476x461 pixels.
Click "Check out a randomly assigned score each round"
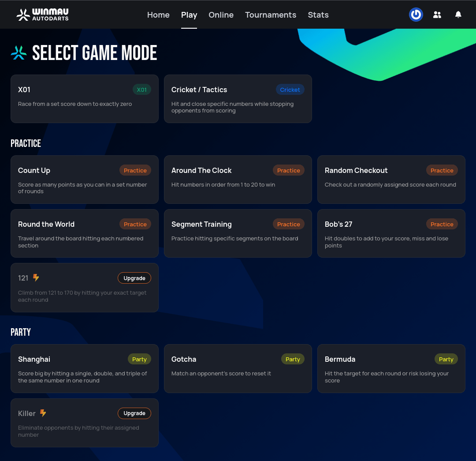[x=390, y=185]
